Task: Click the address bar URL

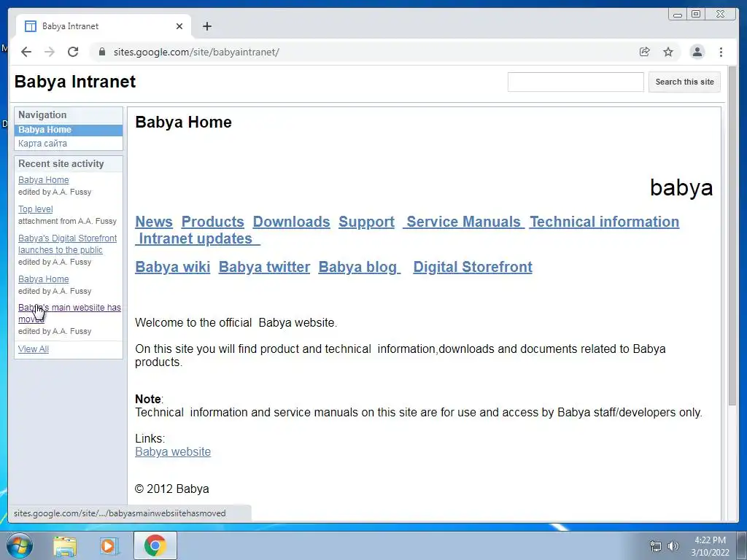Action: click(x=196, y=52)
